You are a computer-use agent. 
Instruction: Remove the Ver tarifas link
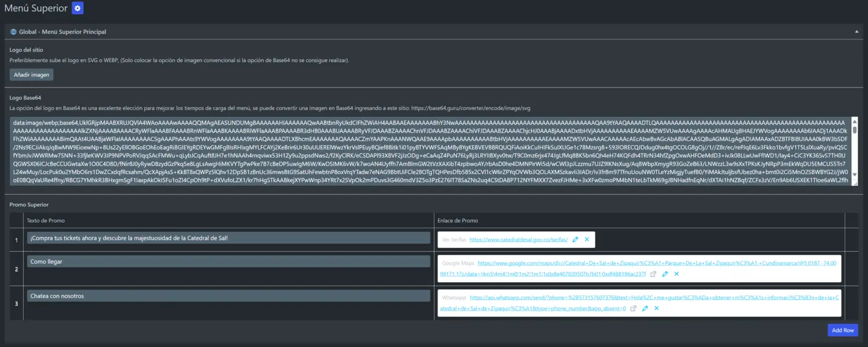click(x=587, y=239)
